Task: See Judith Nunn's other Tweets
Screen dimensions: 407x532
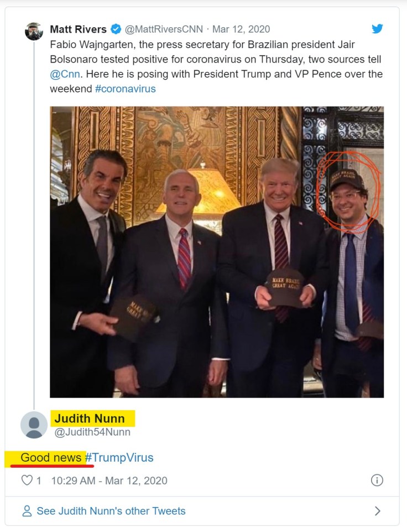Action: click(111, 511)
